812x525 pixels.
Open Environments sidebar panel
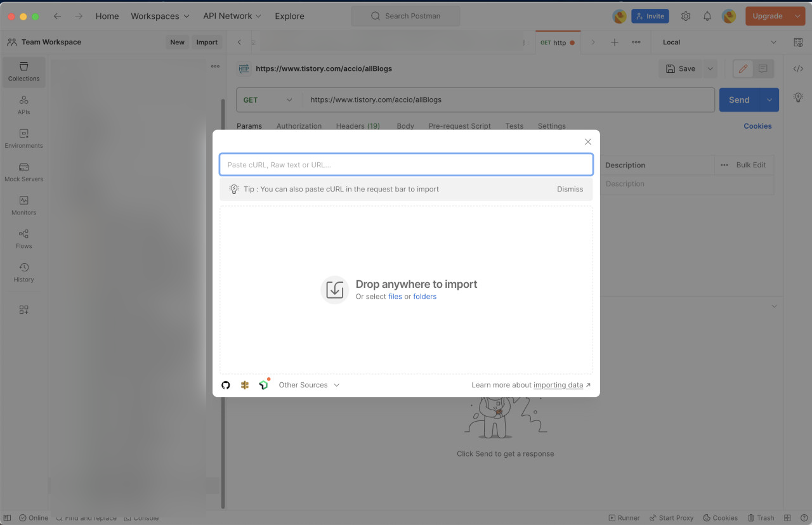(x=24, y=139)
